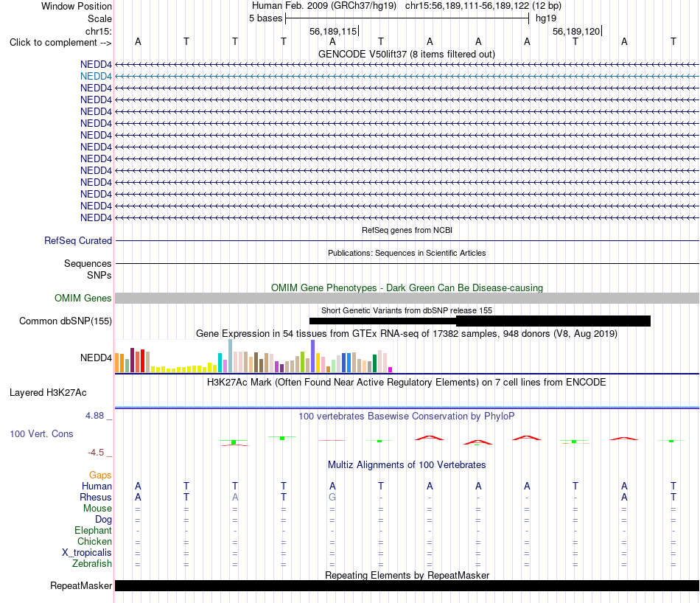Click the Window Position label
The width and height of the screenshot is (700, 603).
(77, 6)
